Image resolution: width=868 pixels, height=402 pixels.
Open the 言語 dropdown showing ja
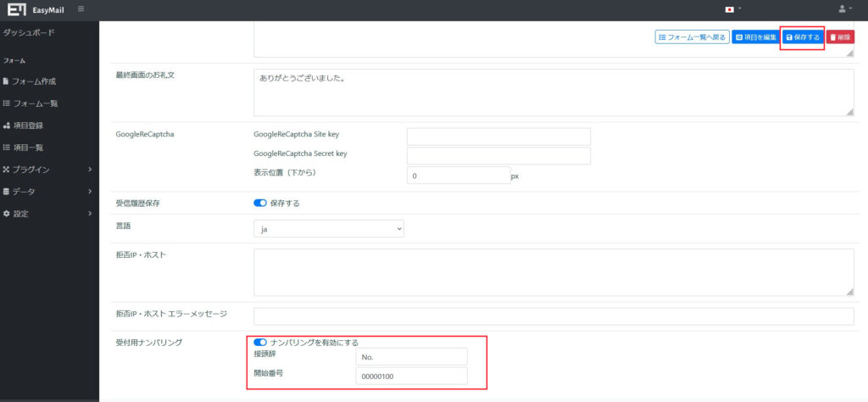pyautogui.click(x=329, y=228)
